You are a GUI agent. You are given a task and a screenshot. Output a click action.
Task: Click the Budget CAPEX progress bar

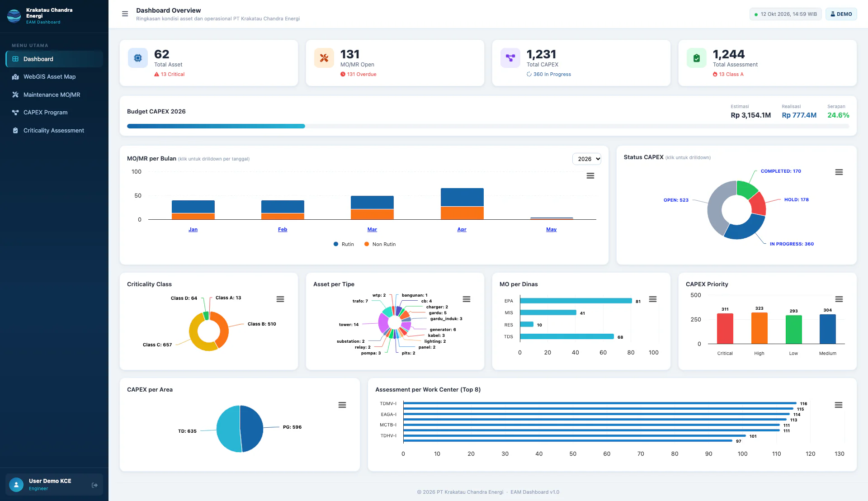488,126
